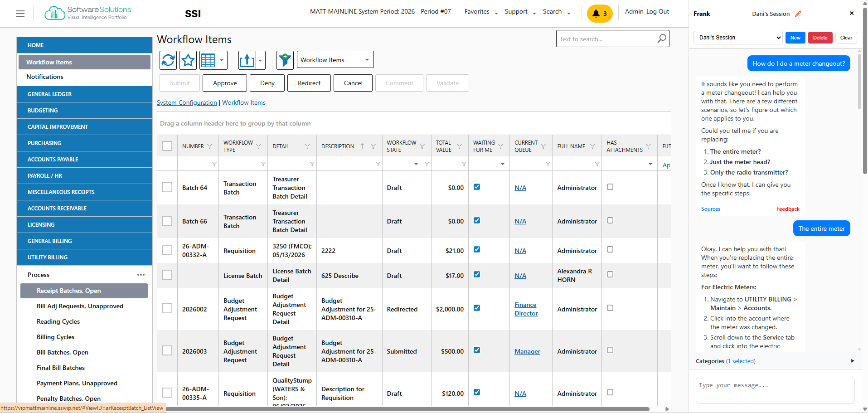868x413 pixels.
Task: Click the refresh icon in toolbar
Action: pos(168,60)
